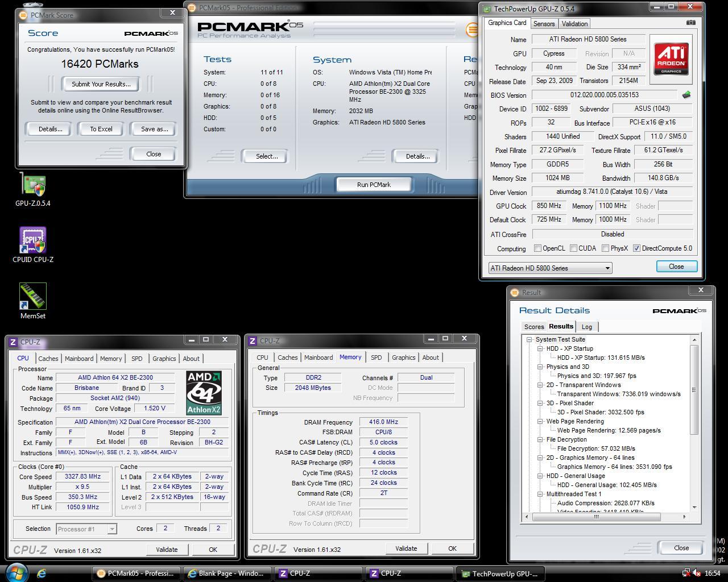Open the SPD tab in CPU-Z Memory window
The height and width of the screenshot is (582, 728).
[x=376, y=357]
